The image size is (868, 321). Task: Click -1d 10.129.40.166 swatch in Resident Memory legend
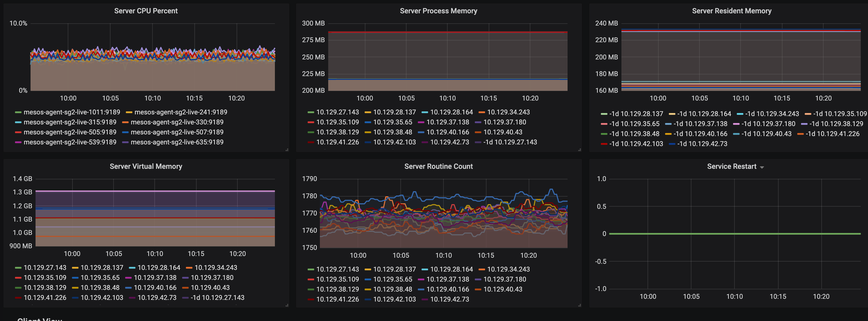point(668,134)
